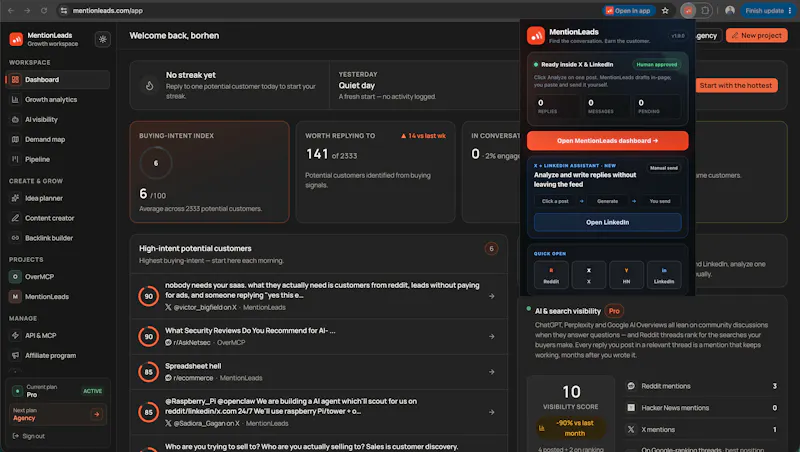Open Dashboard in the sidebar

point(58,80)
